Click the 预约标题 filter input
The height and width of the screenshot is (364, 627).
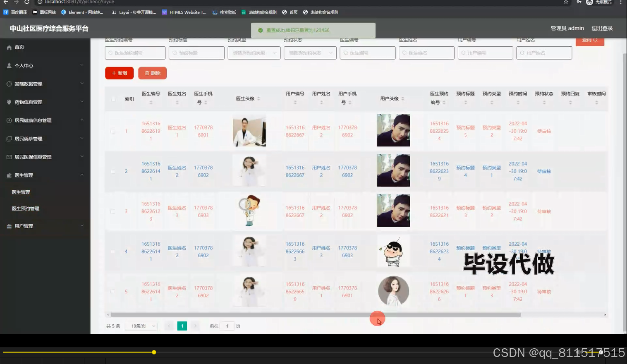pyautogui.click(x=196, y=53)
